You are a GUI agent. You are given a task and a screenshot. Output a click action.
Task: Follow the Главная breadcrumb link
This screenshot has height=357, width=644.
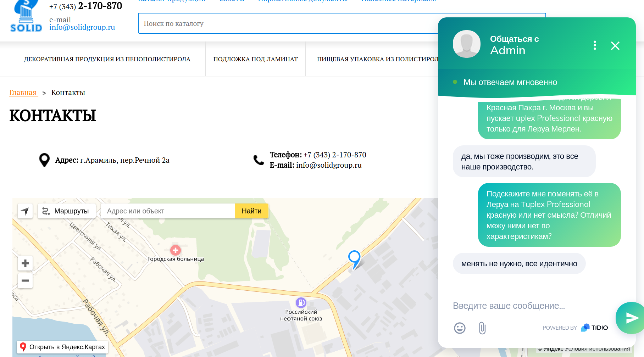[23, 93]
